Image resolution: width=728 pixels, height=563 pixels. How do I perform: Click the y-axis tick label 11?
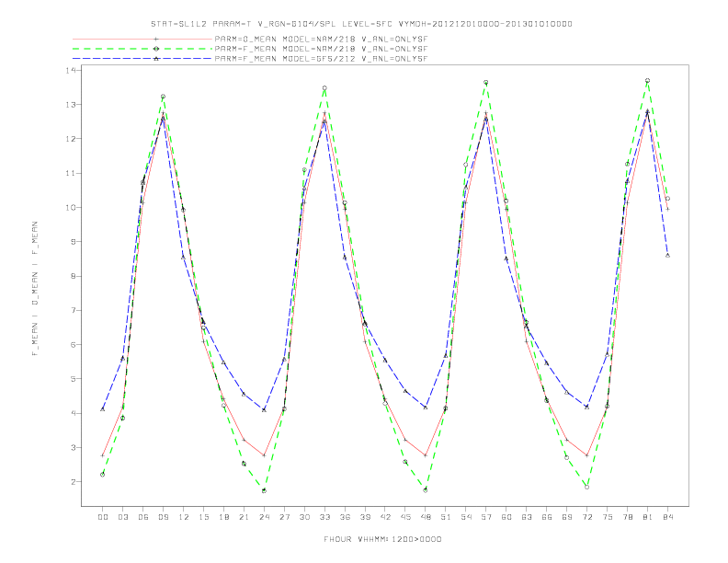coord(71,173)
